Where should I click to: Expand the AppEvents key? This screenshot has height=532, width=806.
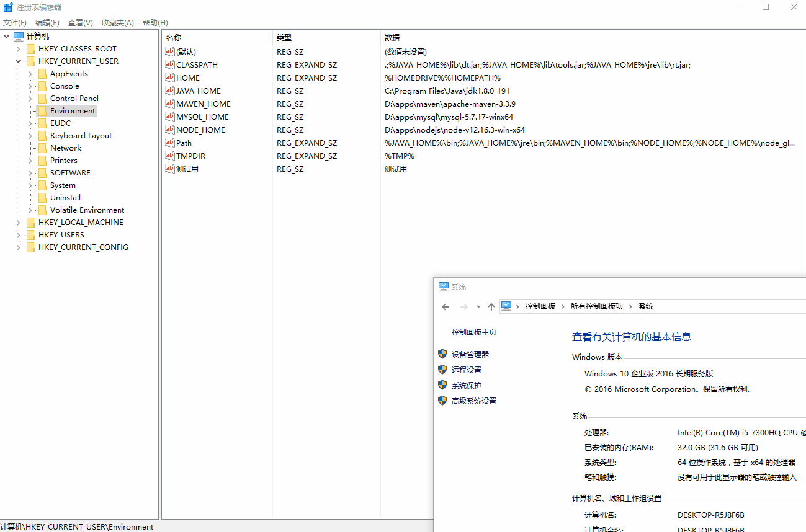tap(30, 74)
